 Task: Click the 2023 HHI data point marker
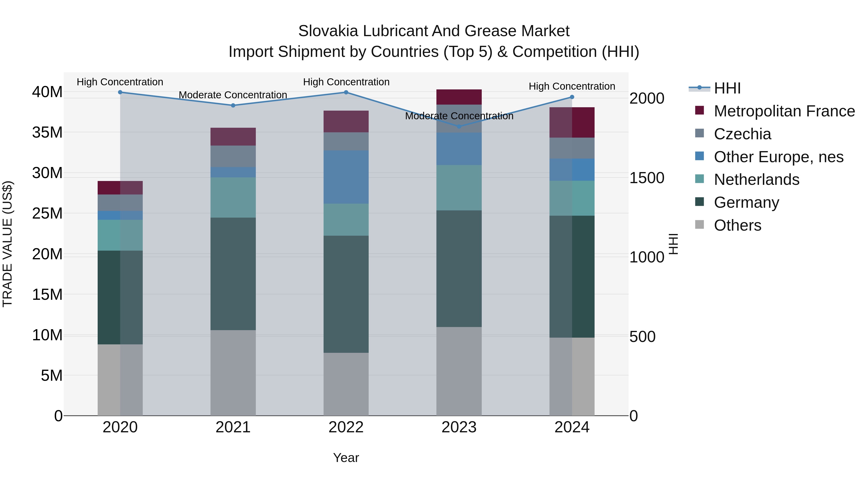tap(459, 127)
